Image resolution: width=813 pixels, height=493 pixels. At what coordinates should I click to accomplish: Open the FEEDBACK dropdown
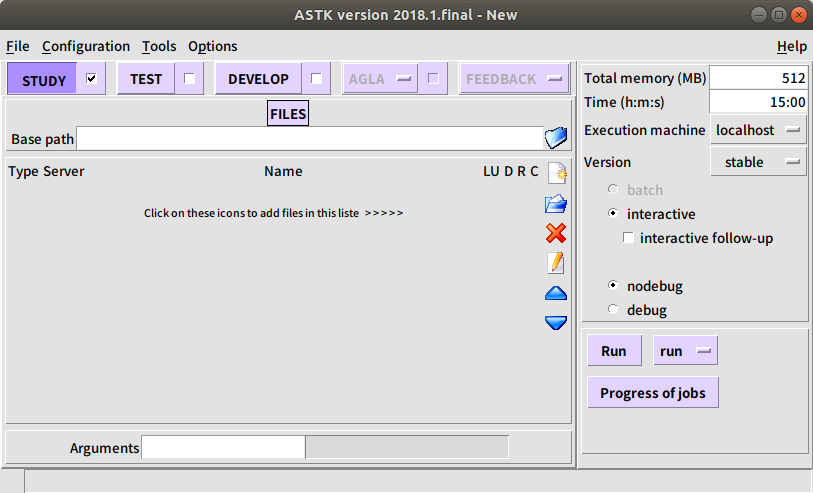point(514,79)
